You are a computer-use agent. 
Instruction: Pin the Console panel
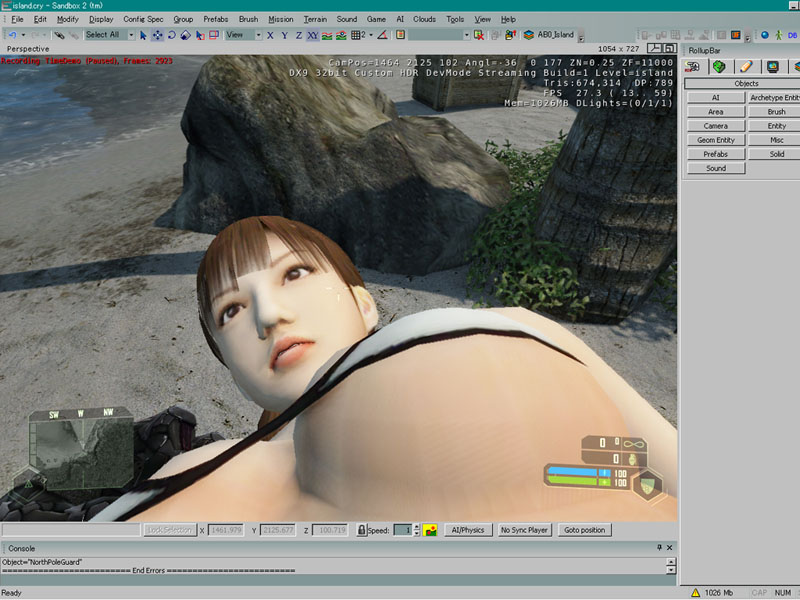pos(659,547)
